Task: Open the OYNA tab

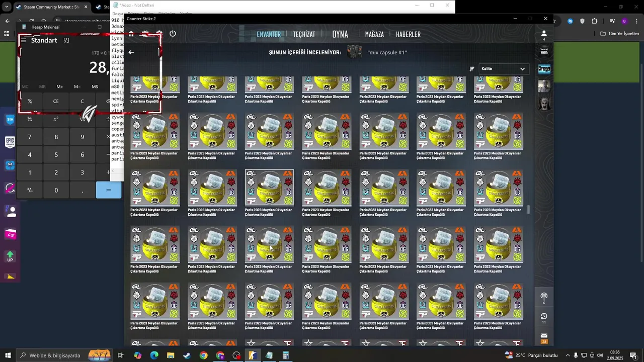Action: pyautogui.click(x=340, y=34)
